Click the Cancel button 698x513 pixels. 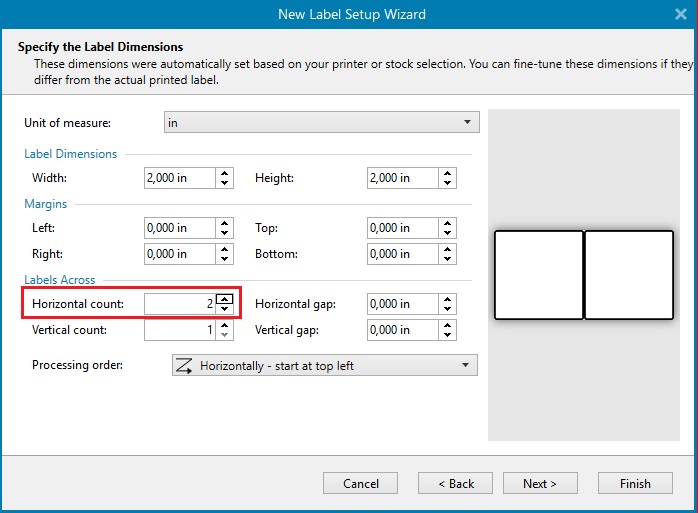click(x=361, y=484)
